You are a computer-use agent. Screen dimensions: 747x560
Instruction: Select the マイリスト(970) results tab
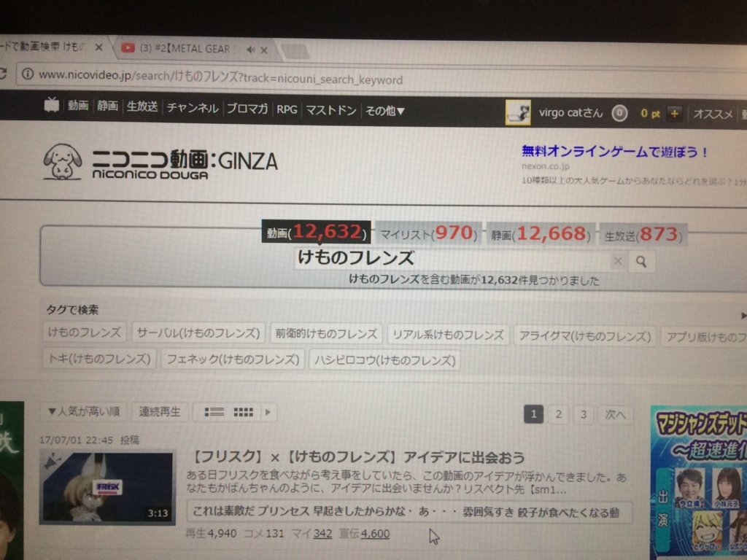(428, 233)
